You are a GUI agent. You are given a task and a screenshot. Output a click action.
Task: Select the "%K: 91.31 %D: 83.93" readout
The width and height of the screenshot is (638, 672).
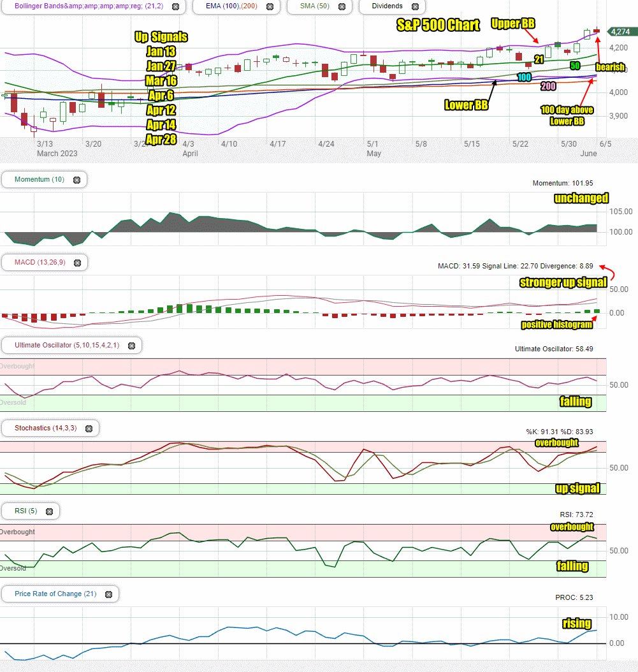560,432
